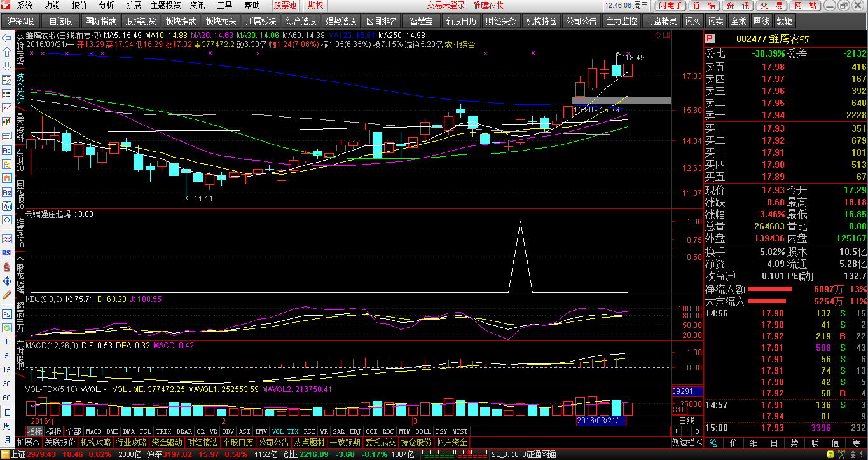Image resolution: width=868 pixels, height=460 pixels.
Task: Select the 1-minute period
Action: pyautogui.click(x=6, y=342)
